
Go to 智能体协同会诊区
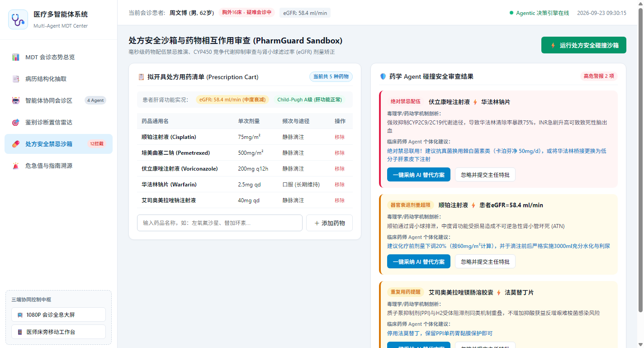tap(58, 100)
